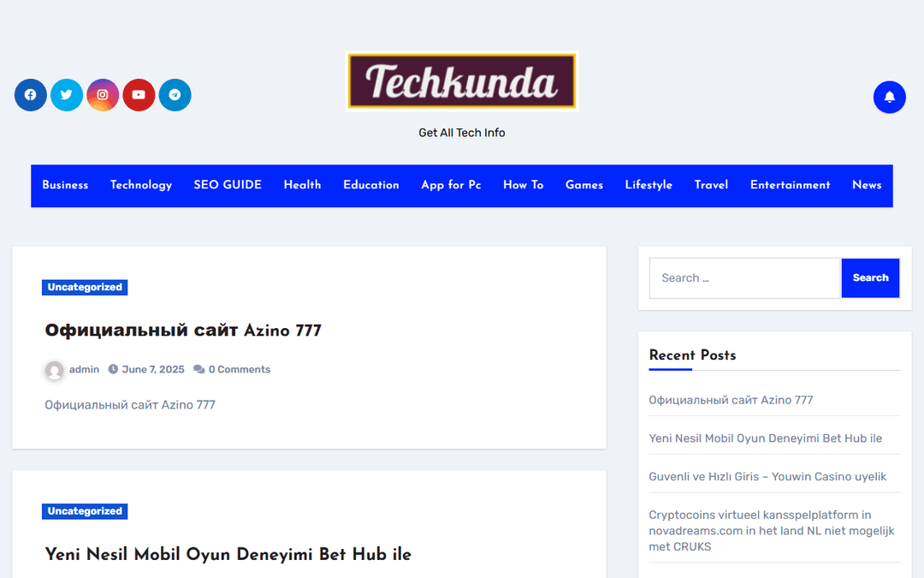
Task: Click the Search input field
Action: (745, 277)
